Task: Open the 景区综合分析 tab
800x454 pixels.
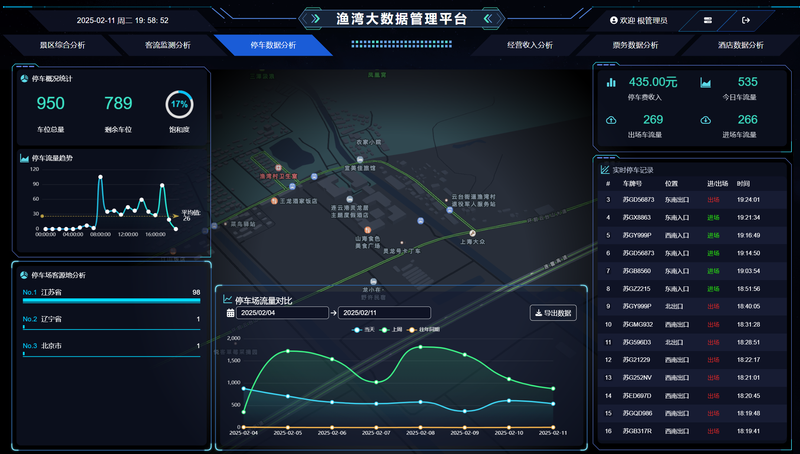Action: [62, 45]
